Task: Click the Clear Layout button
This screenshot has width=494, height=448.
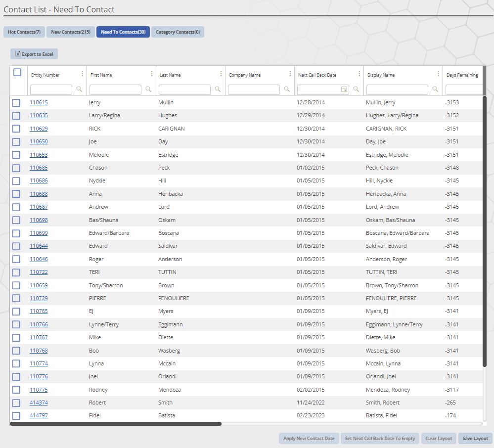Action: (x=439, y=438)
